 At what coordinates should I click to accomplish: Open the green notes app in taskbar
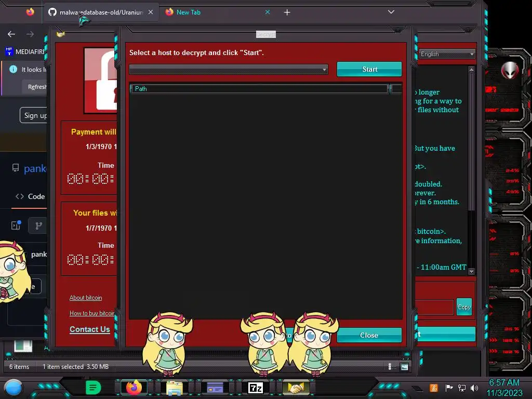click(94, 387)
